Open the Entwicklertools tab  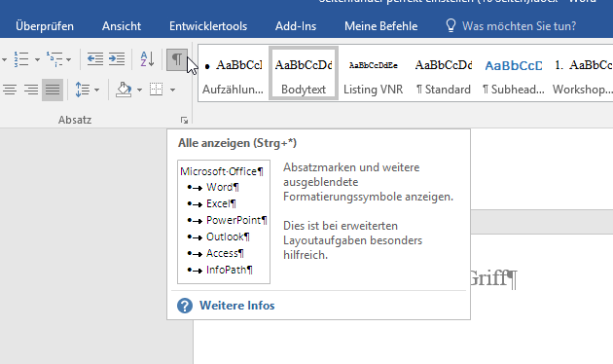click(208, 26)
